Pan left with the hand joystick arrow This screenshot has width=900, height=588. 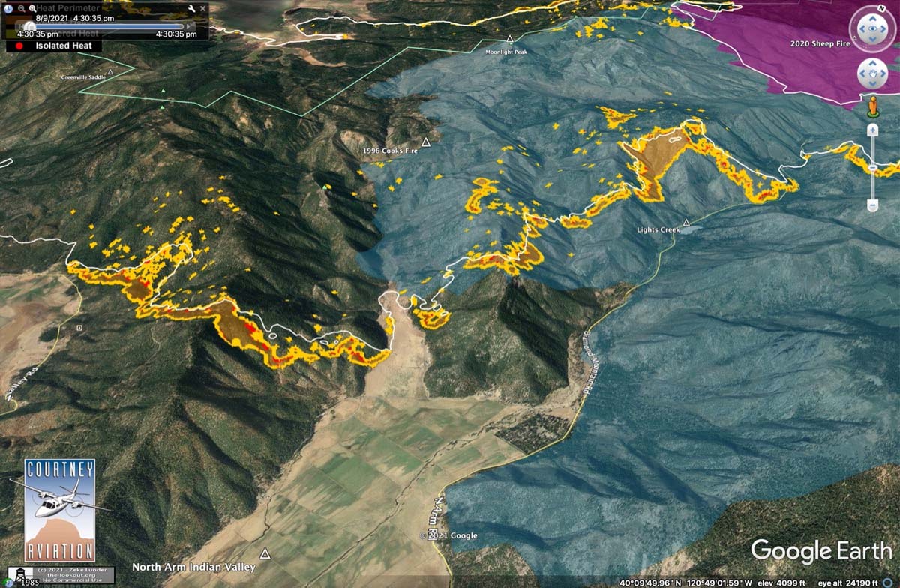click(x=862, y=73)
